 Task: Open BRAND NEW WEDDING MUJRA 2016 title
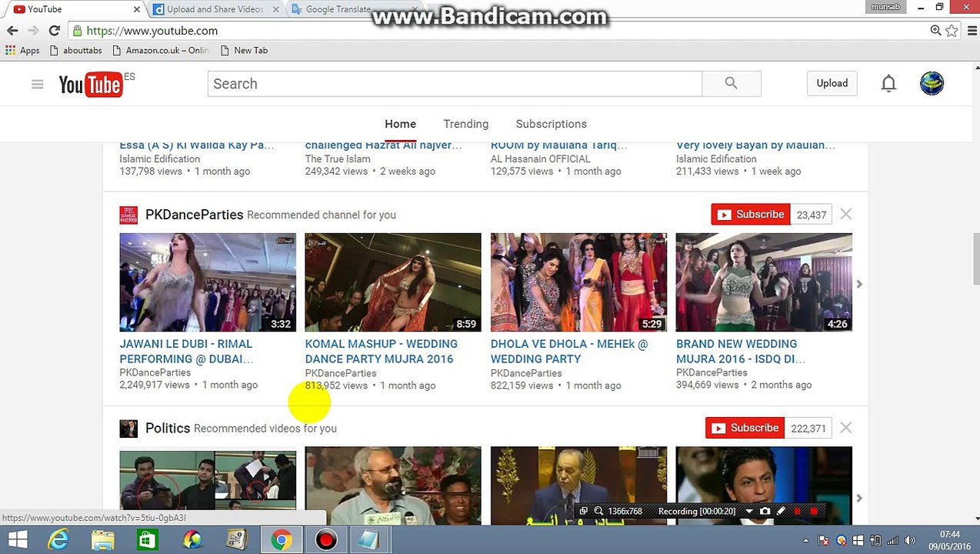tap(741, 352)
